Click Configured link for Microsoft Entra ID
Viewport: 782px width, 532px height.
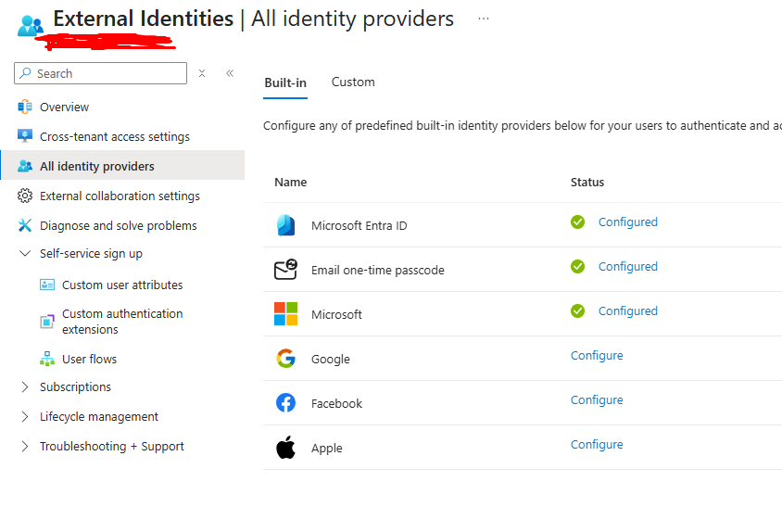tap(628, 222)
